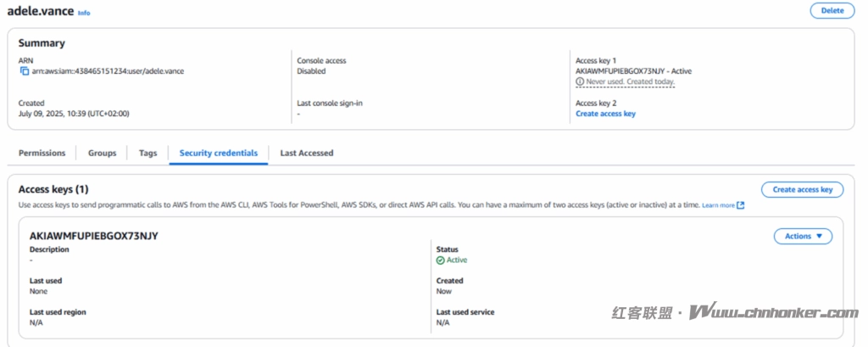Image resolution: width=868 pixels, height=347 pixels.
Task: Click the Access key 1 ID in Summary
Action: [x=621, y=71]
